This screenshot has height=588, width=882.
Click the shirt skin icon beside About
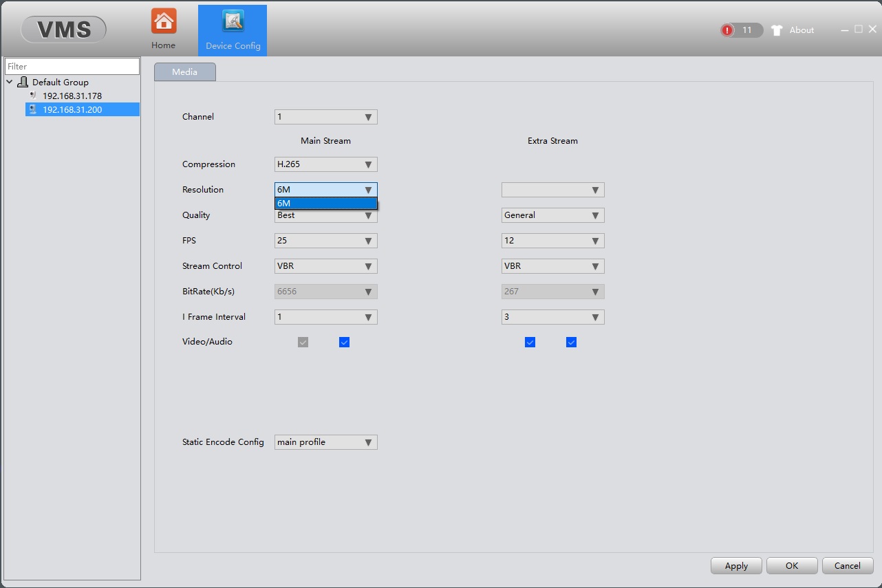pos(777,30)
